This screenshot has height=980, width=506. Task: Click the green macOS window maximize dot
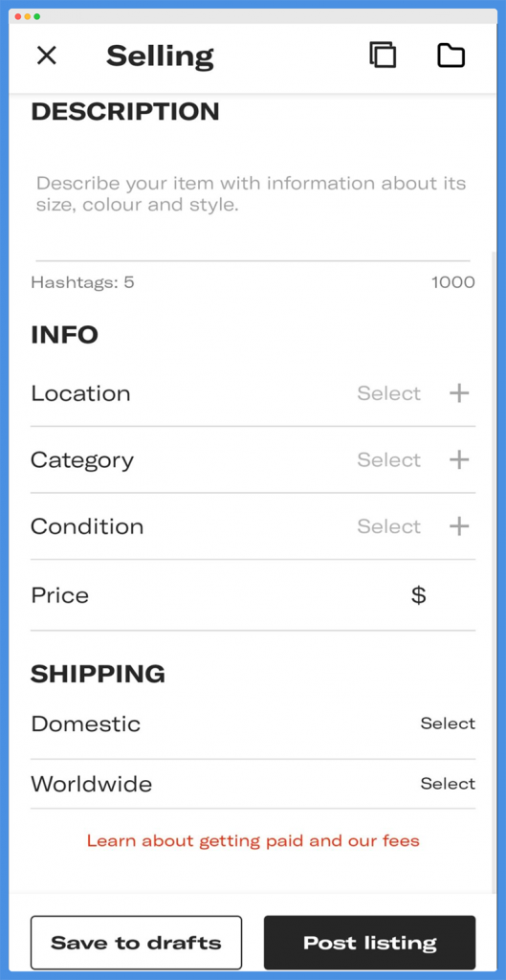click(37, 16)
